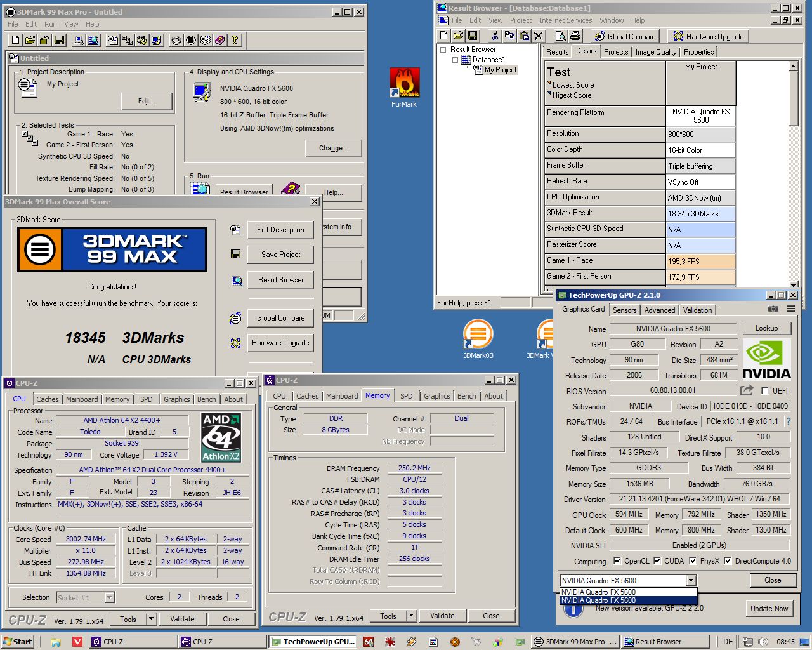Click New project icon in 3DMark 99 toolbar
The width and height of the screenshot is (812, 650).
[15, 40]
